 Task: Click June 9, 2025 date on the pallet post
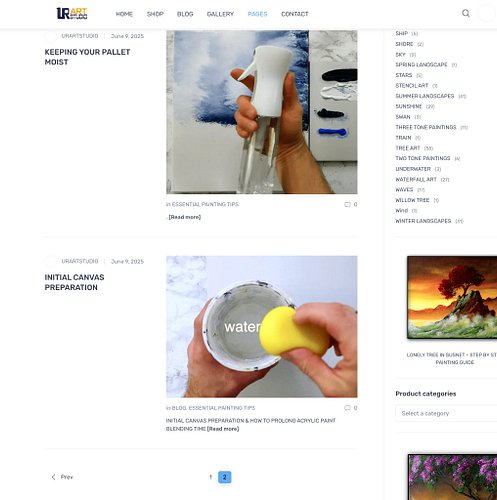click(127, 36)
